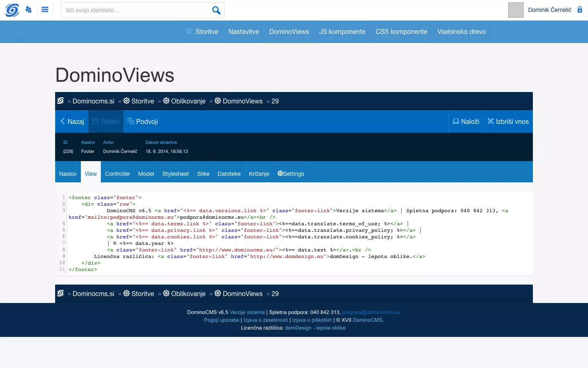Open the Stylesheet tab
Image resolution: width=588 pixels, height=368 pixels.
pyautogui.click(x=176, y=174)
